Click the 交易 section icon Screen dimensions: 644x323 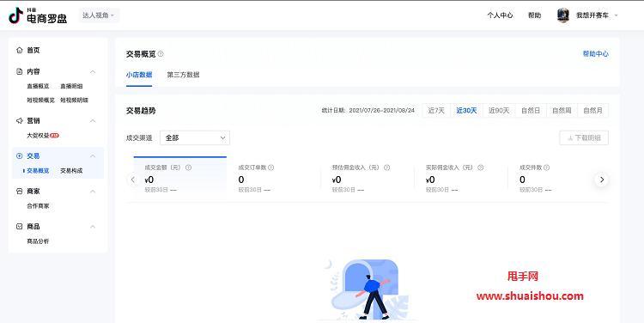19,156
